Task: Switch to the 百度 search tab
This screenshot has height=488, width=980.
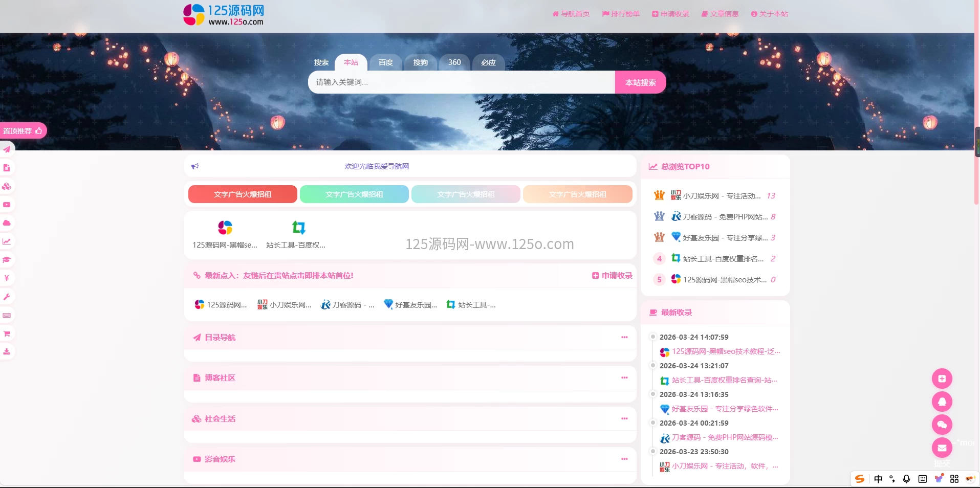Action: [385, 62]
